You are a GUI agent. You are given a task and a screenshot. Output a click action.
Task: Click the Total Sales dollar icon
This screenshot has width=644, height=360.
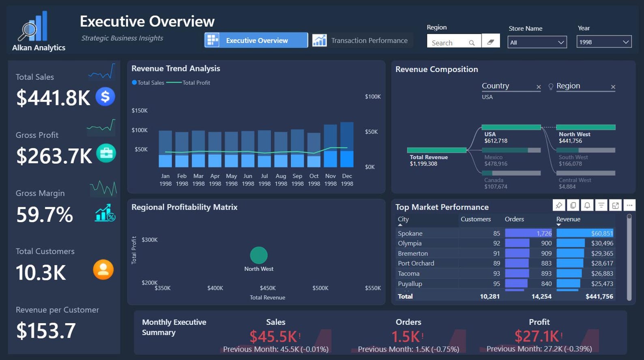coord(105,96)
